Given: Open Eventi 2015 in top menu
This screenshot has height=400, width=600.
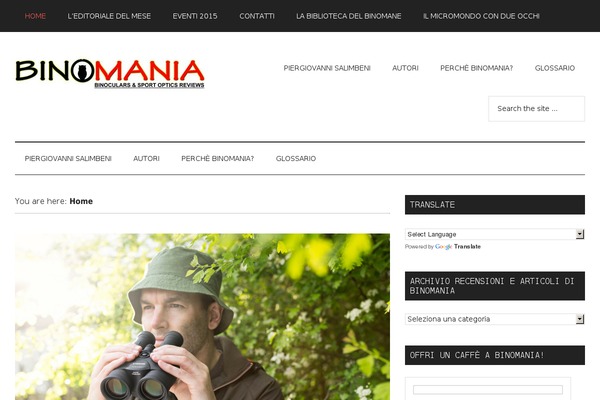Looking at the screenshot, I should tap(195, 16).
